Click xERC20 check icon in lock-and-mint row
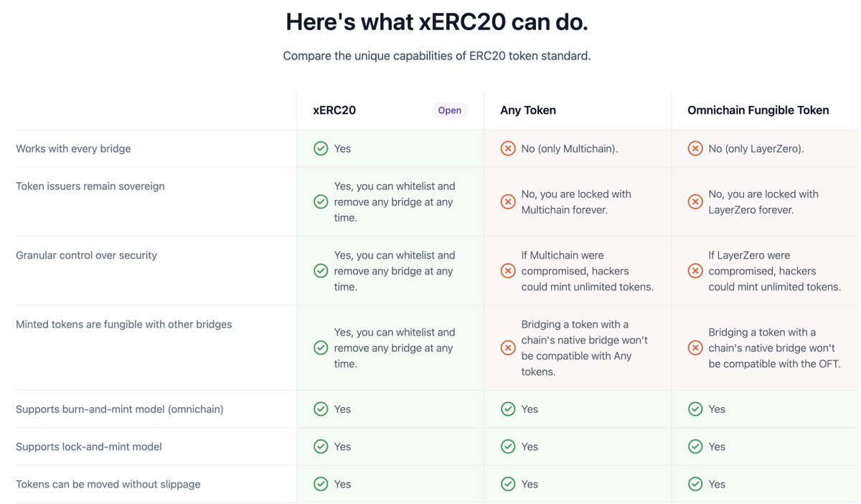This screenshot has height=504, width=861. coord(321,447)
